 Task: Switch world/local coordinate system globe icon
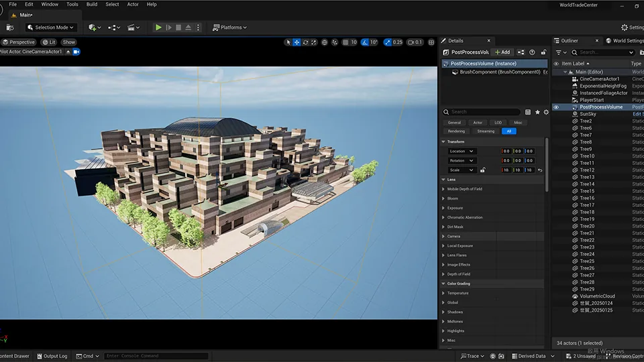[x=325, y=42]
